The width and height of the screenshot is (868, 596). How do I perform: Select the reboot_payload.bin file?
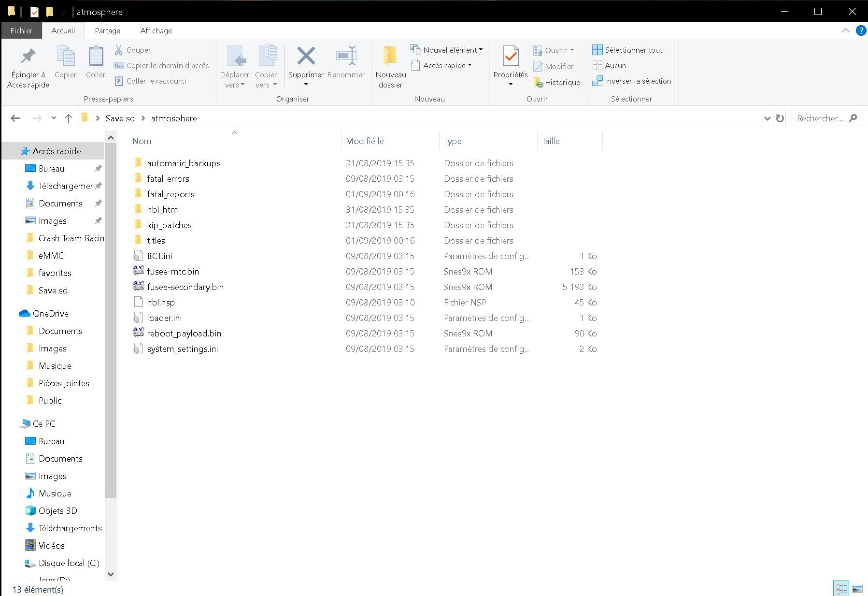pos(184,334)
